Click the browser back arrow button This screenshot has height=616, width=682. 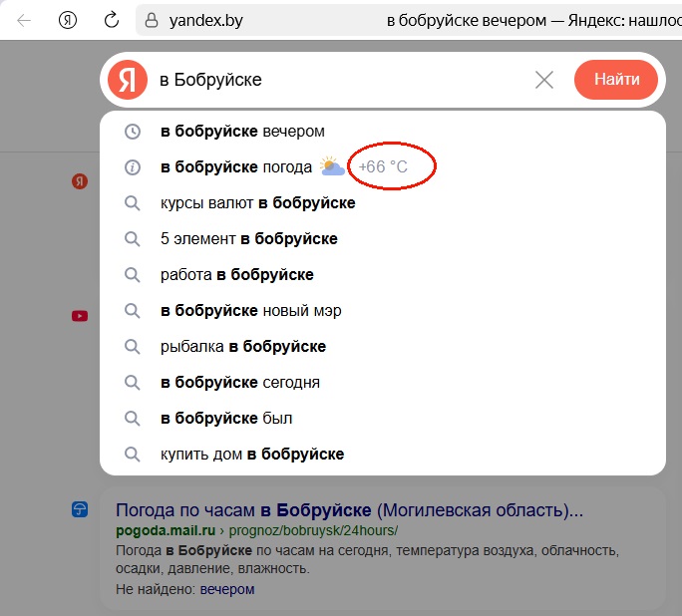pos(23,20)
